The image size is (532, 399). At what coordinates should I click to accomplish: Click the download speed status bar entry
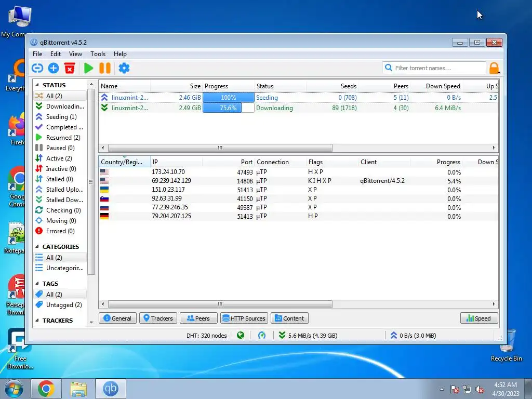tap(308, 336)
